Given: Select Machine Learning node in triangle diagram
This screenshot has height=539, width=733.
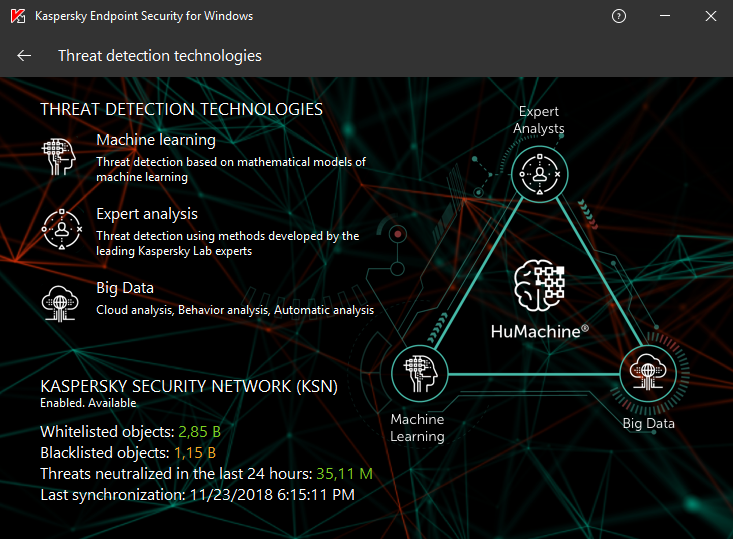Looking at the screenshot, I should [x=417, y=374].
